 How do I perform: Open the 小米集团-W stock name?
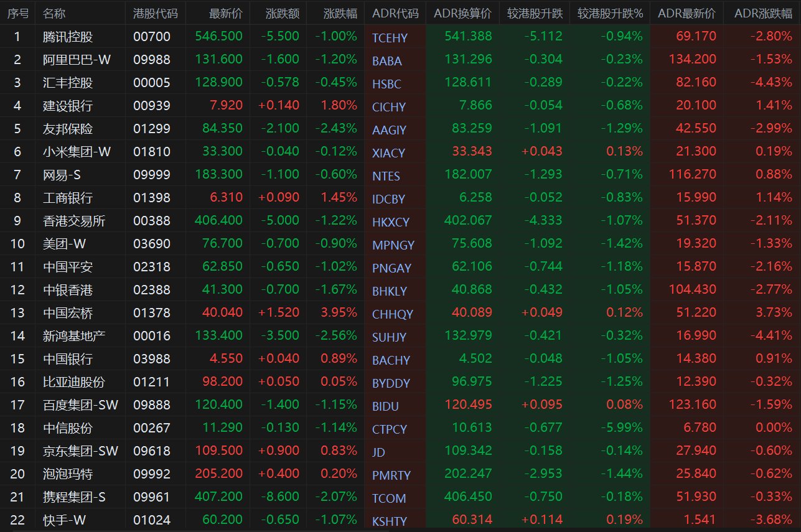(77, 152)
